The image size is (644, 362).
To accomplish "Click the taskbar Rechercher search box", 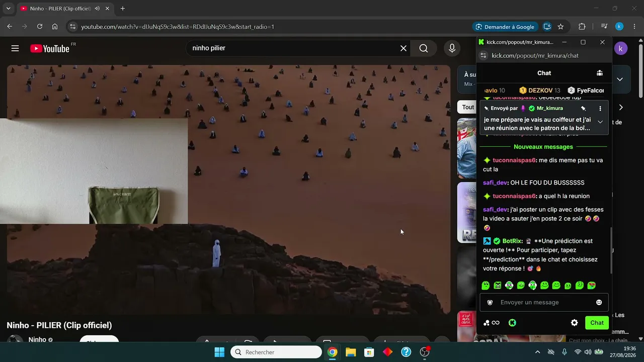I will point(276,352).
